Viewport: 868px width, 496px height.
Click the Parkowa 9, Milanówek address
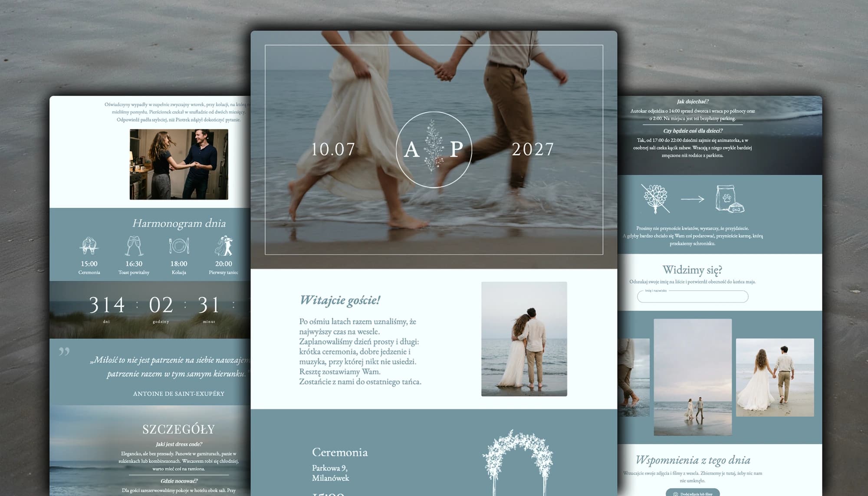point(331,473)
